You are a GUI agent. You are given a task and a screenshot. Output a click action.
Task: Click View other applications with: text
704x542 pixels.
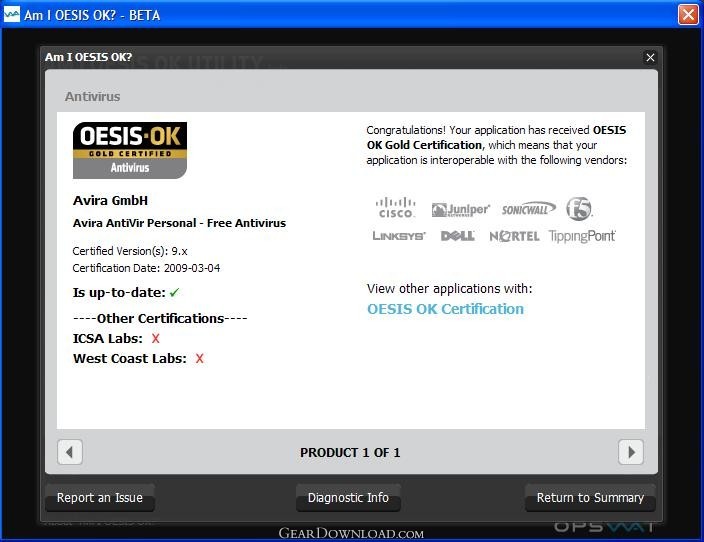pyautogui.click(x=449, y=288)
